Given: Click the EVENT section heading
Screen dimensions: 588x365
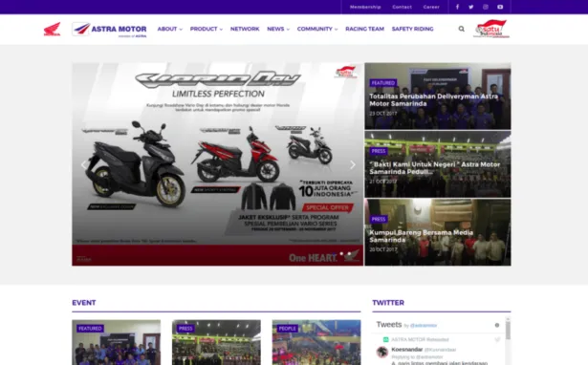Looking at the screenshot, I should (x=84, y=303).
